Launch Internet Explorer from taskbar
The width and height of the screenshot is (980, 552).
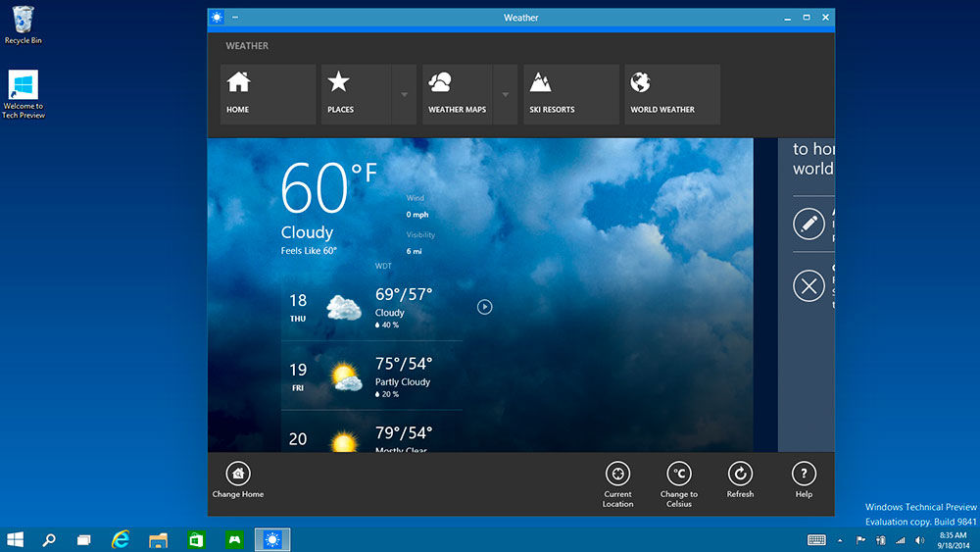tap(121, 539)
